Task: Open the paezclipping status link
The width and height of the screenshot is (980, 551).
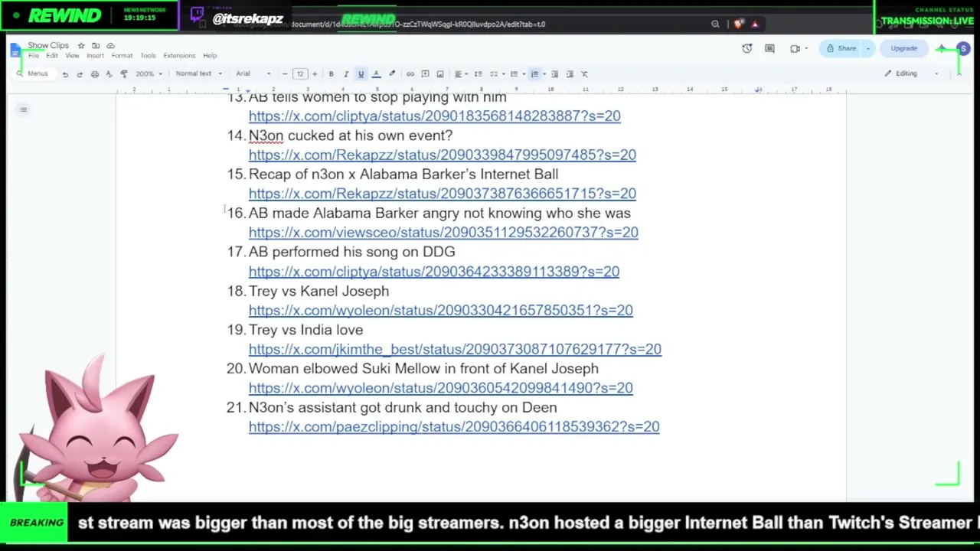Action: tap(454, 427)
